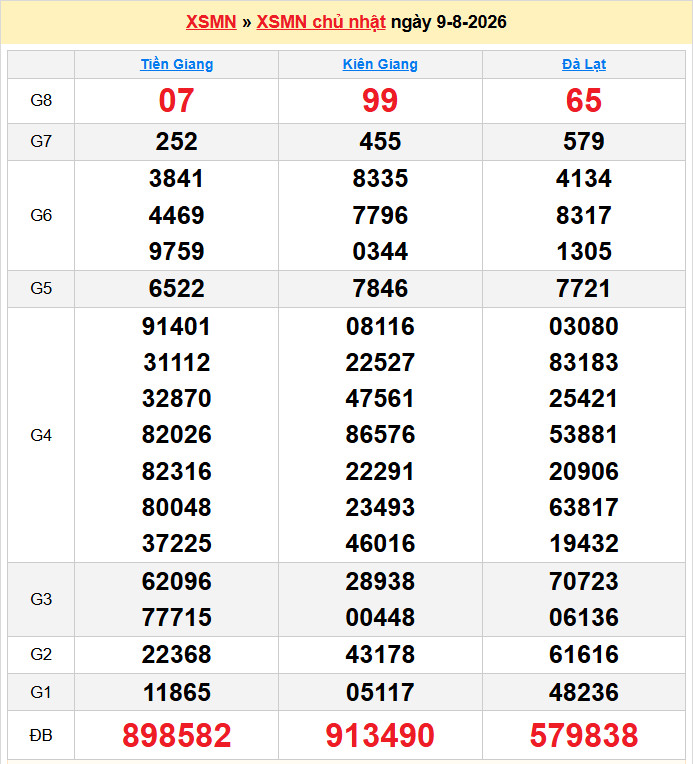This screenshot has height=764, width=693.
Task: Click the special prize number 898582
Action: tap(176, 735)
